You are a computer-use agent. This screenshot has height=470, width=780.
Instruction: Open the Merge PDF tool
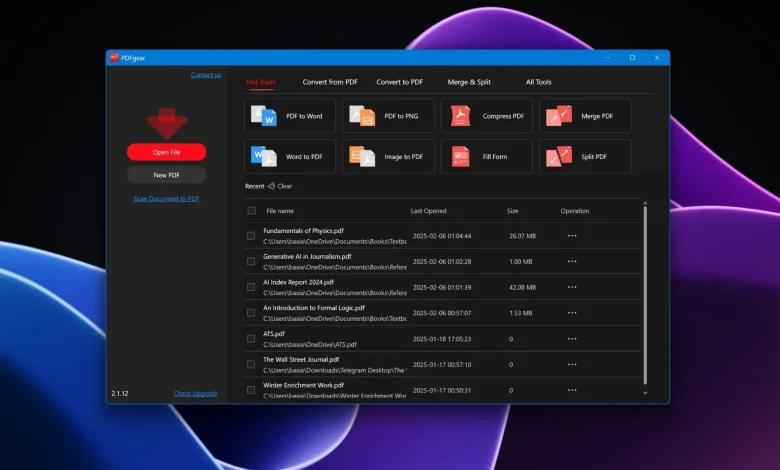585,116
